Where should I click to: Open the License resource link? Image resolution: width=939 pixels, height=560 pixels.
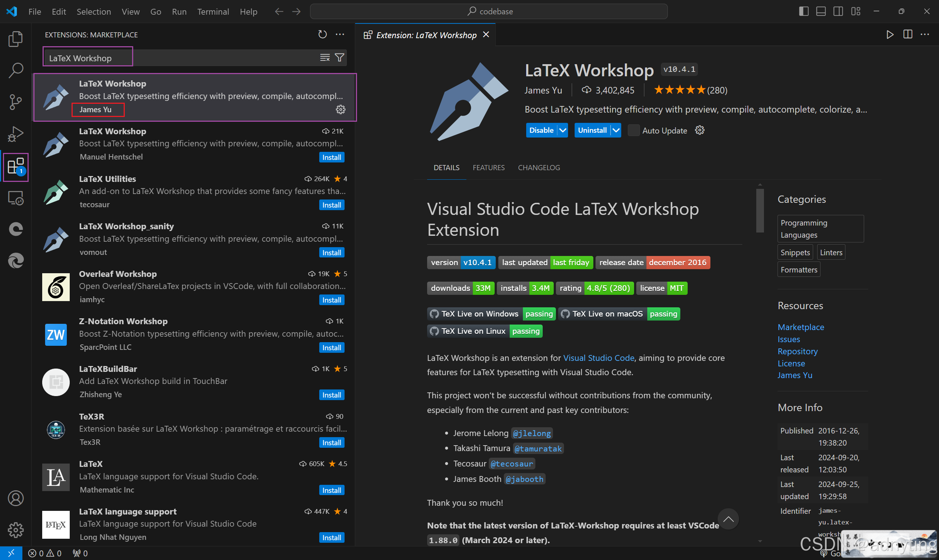coord(791,363)
